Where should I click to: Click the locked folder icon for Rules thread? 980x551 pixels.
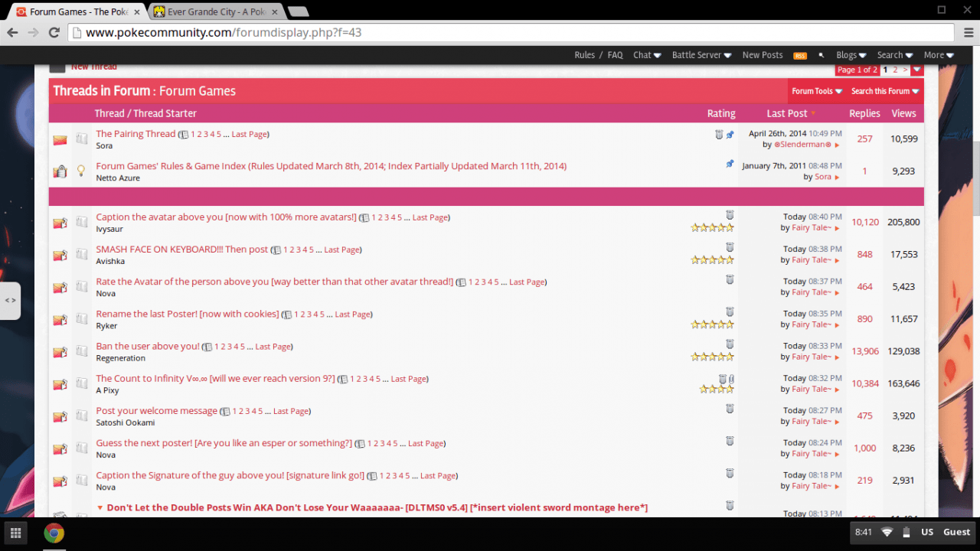click(x=60, y=171)
